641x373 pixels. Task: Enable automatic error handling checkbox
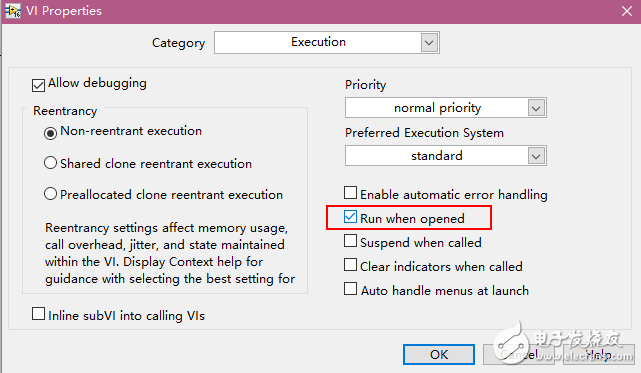click(x=350, y=193)
